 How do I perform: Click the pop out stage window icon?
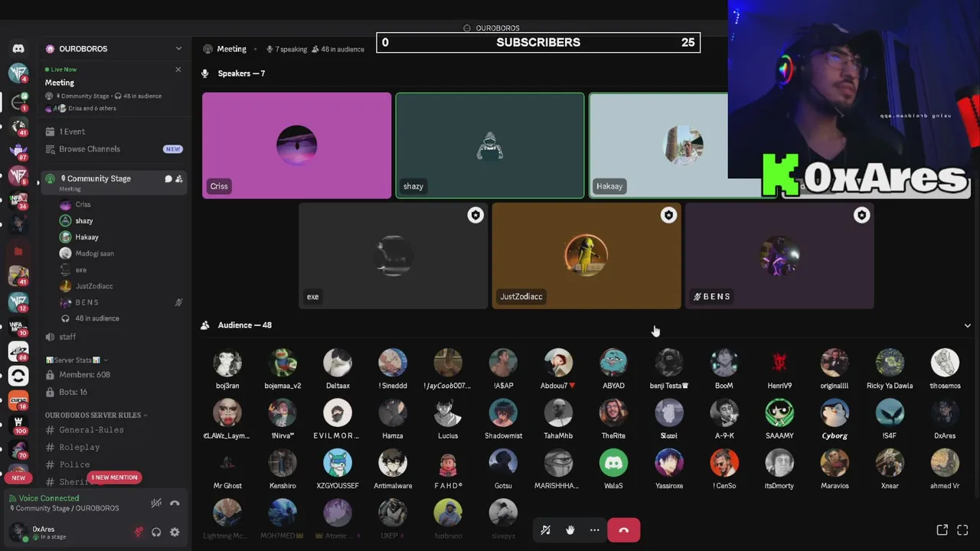[942, 530]
